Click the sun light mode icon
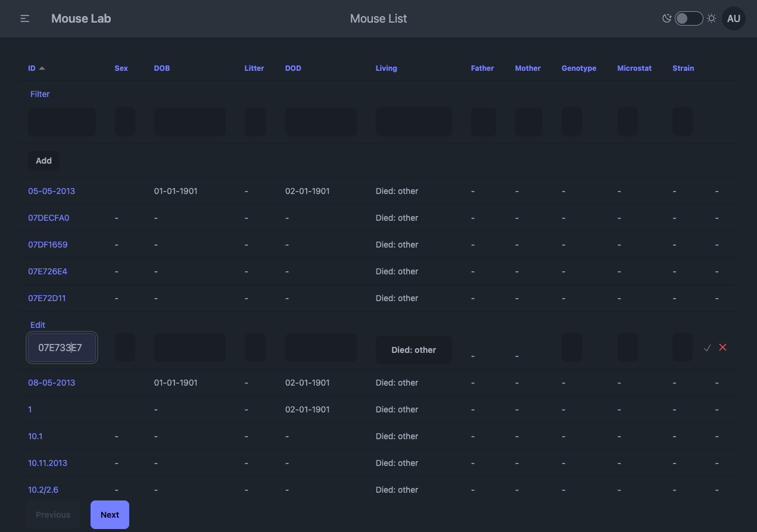The width and height of the screenshot is (757, 532). 711,18
